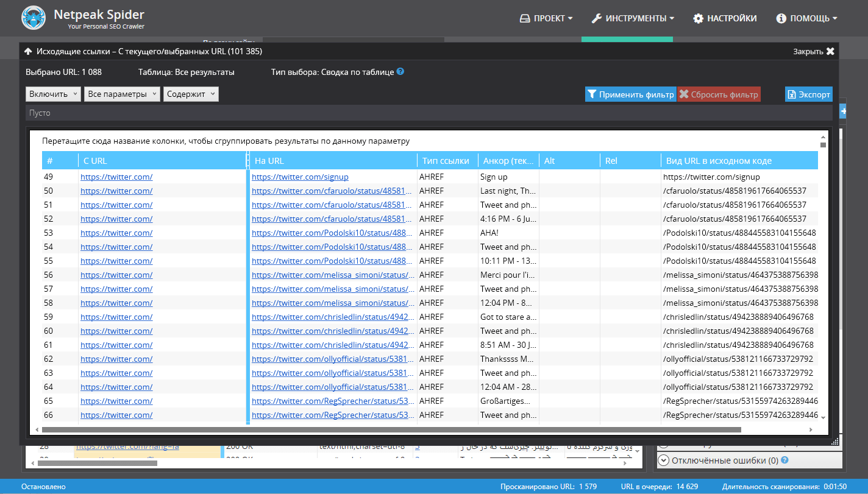868x494 pixels.
Task: Click the blue help question mark icon
Action: click(400, 71)
